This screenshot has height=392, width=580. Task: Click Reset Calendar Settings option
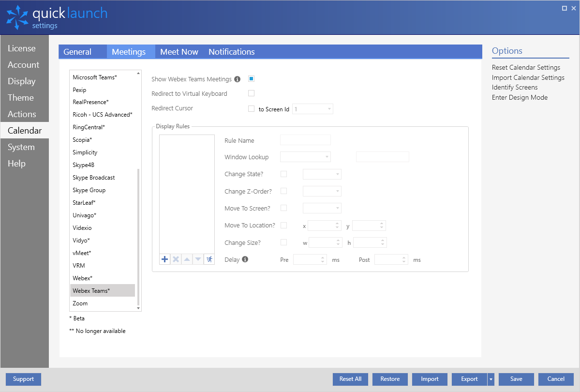(526, 67)
